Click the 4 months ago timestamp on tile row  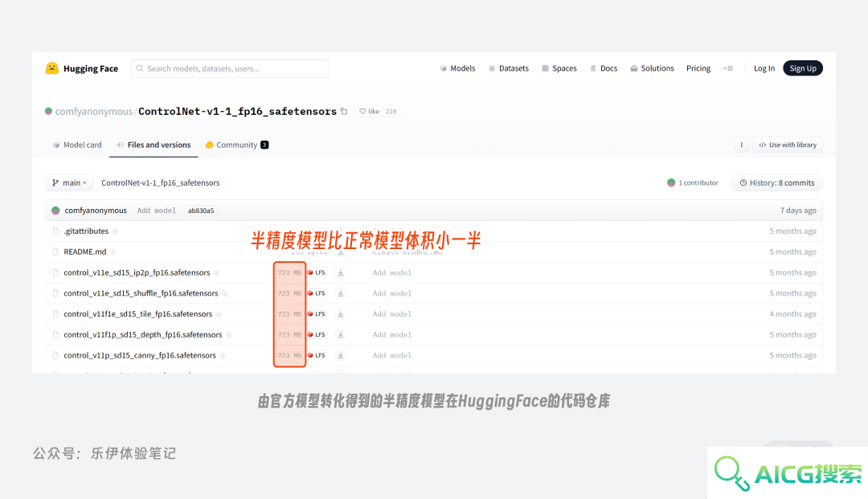792,314
